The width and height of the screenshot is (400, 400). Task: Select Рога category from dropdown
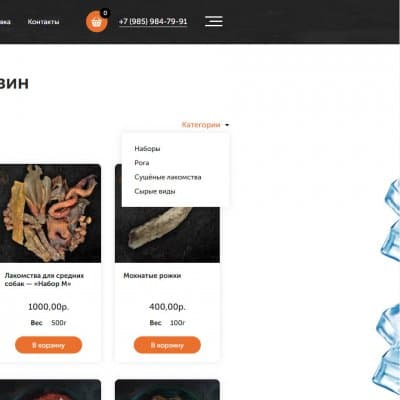click(142, 163)
